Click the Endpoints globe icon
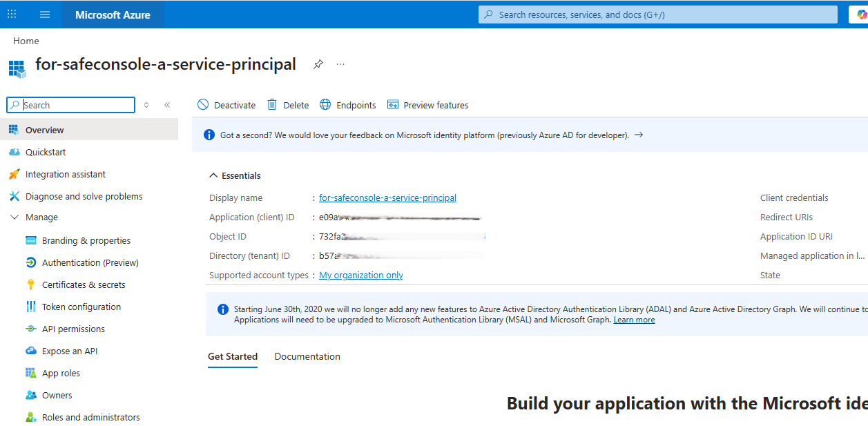This screenshot has height=426, width=868. 325,105
